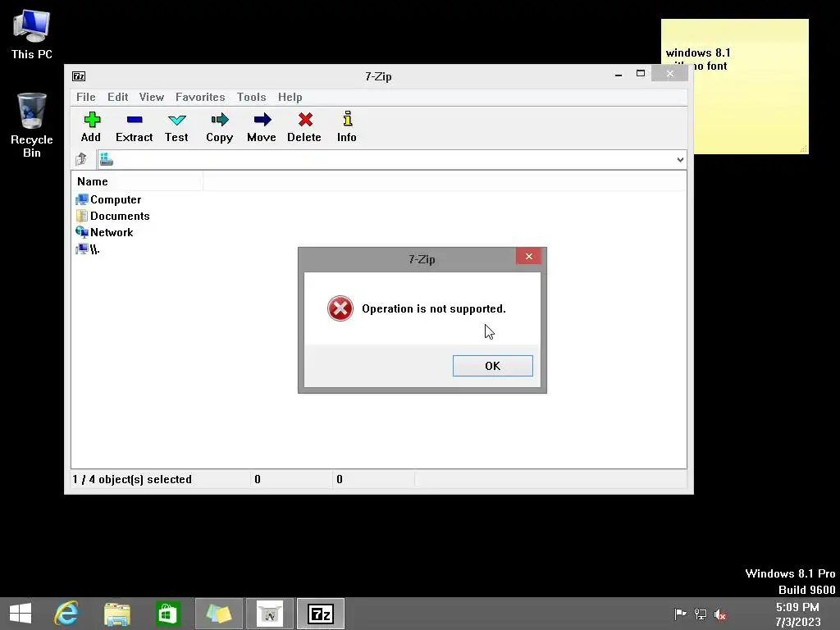Open the Tools menu
Screen dimensions: 840x630
pos(251,97)
